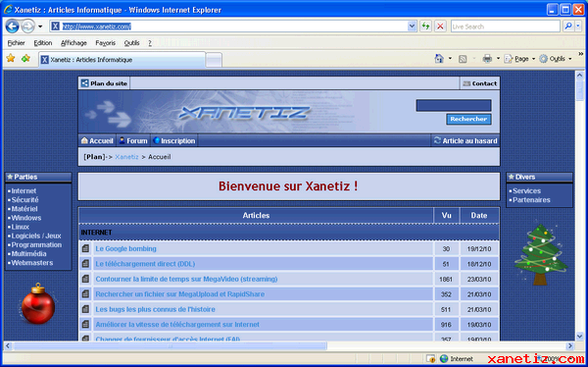This screenshot has width=588, height=367.
Task: Click the browser Forward arrow button
Action: [27, 26]
